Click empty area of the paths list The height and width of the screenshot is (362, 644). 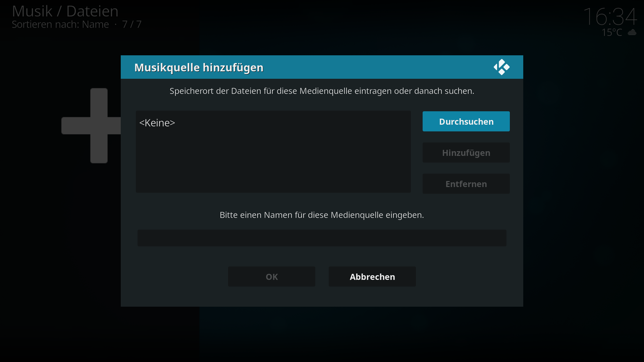click(x=273, y=161)
